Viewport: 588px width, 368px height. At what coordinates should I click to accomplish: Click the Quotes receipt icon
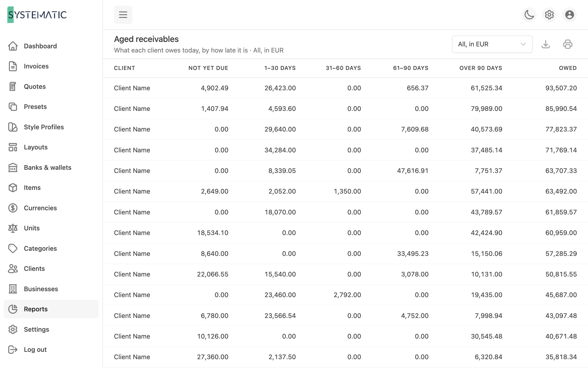click(x=13, y=87)
